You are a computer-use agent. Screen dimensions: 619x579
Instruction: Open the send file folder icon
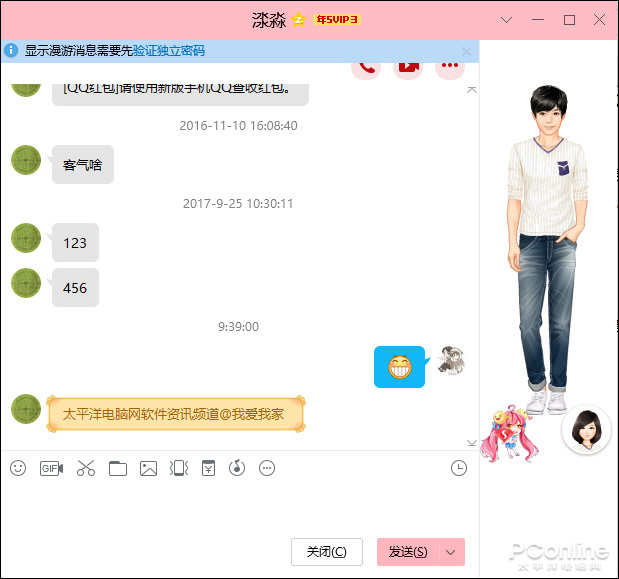pos(118,468)
